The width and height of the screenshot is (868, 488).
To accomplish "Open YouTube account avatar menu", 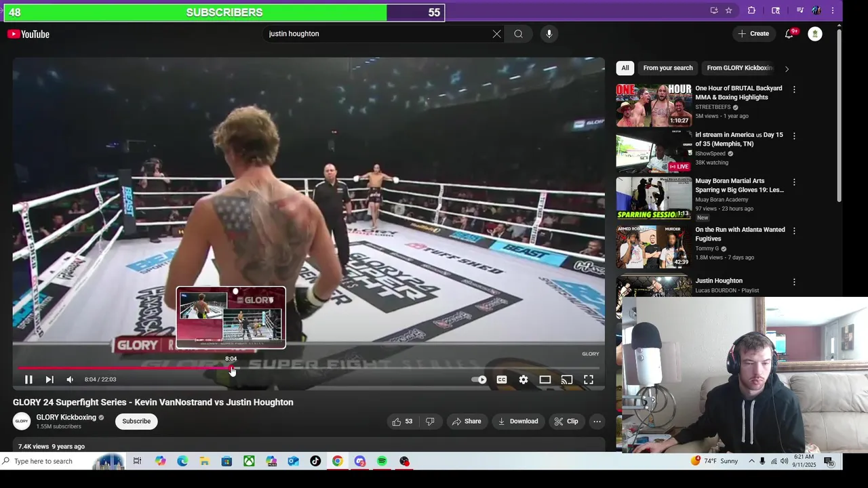I will tap(815, 34).
